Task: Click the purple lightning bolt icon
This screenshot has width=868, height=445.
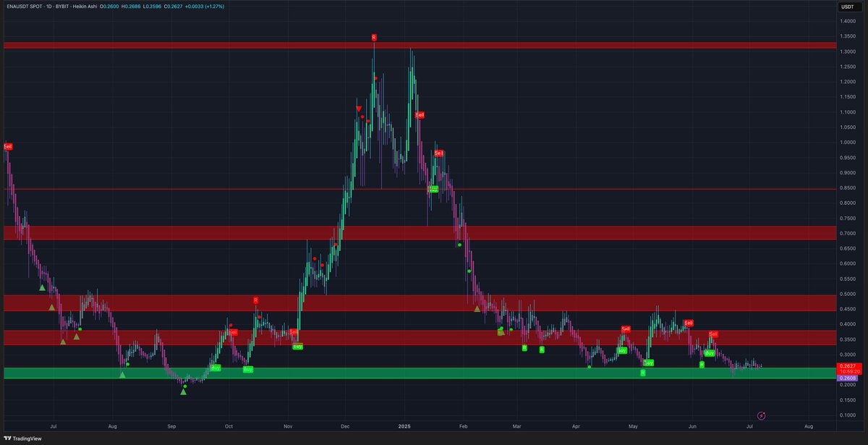Action: (761, 415)
